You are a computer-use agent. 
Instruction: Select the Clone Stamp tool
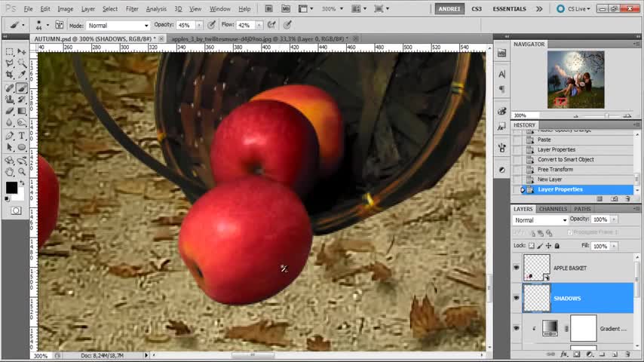tap(10, 100)
